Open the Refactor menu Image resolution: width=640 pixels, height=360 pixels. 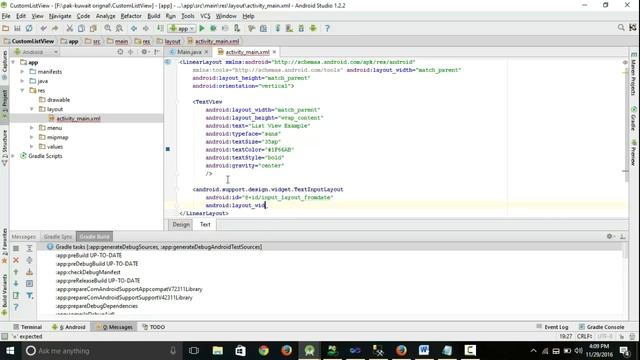(x=131, y=16)
